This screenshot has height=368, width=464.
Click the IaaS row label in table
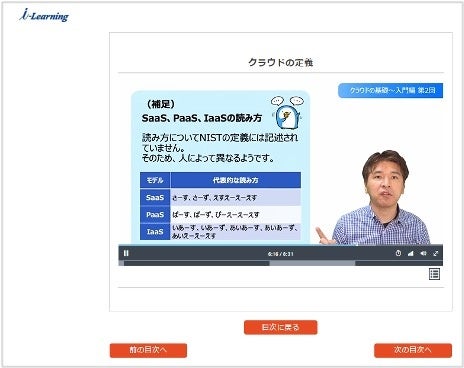pos(155,232)
